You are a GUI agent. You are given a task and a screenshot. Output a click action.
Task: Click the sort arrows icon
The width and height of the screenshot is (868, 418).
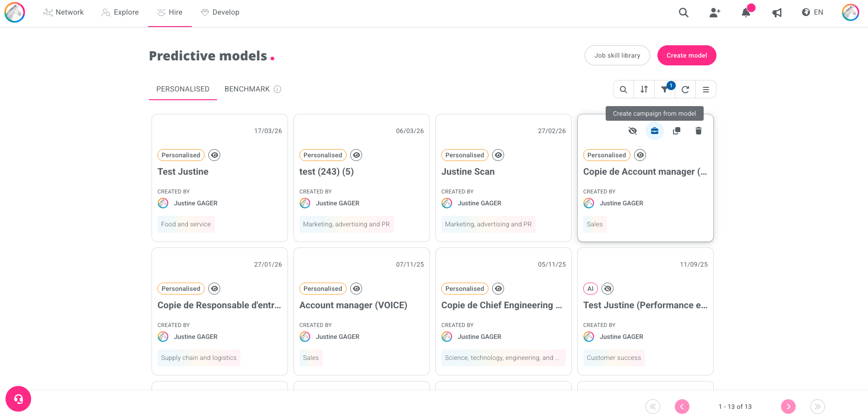644,90
